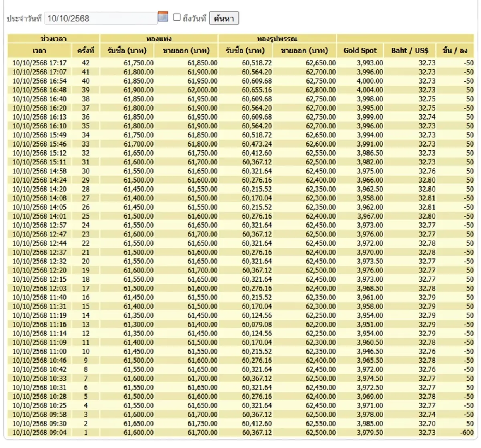The image size is (481, 448).
Task: Select the ทองรูปพรรณ group header
Action: (277, 39)
